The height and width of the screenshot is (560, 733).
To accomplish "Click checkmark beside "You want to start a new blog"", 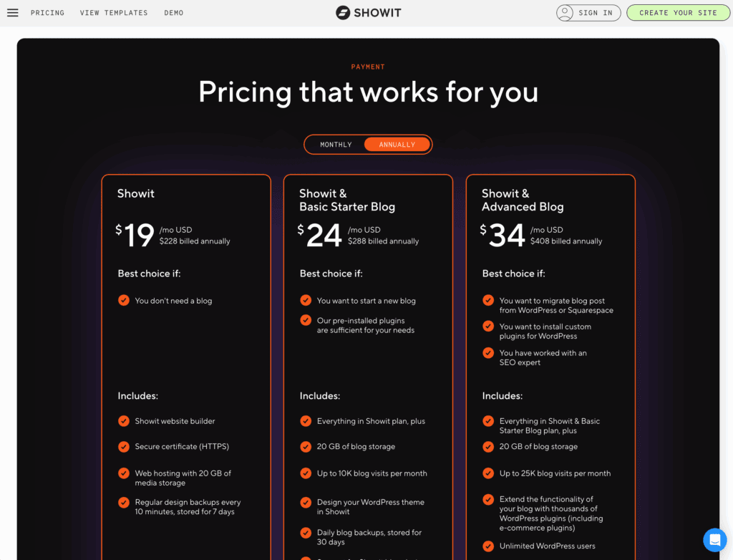I will click(306, 301).
